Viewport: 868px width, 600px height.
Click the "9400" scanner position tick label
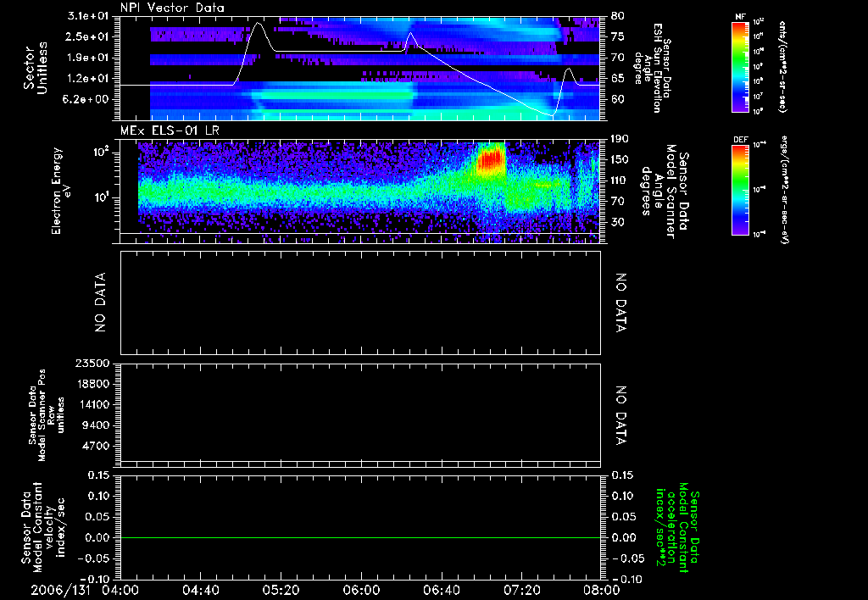pos(97,425)
